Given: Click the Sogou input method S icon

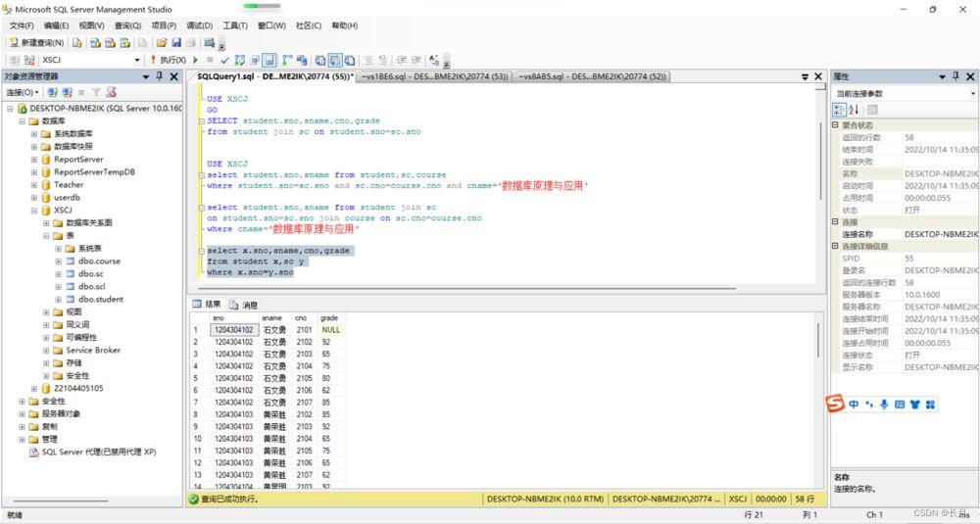Looking at the screenshot, I should (835, 404).
